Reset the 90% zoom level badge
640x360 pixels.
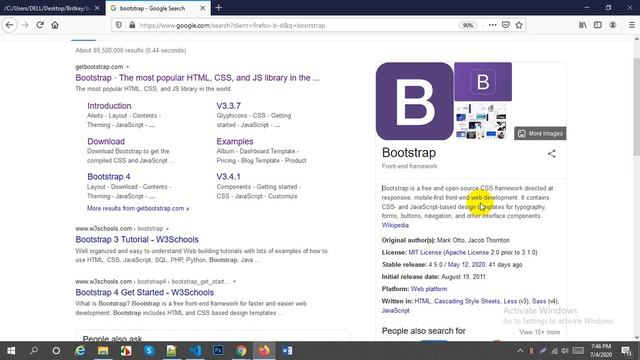468,25
